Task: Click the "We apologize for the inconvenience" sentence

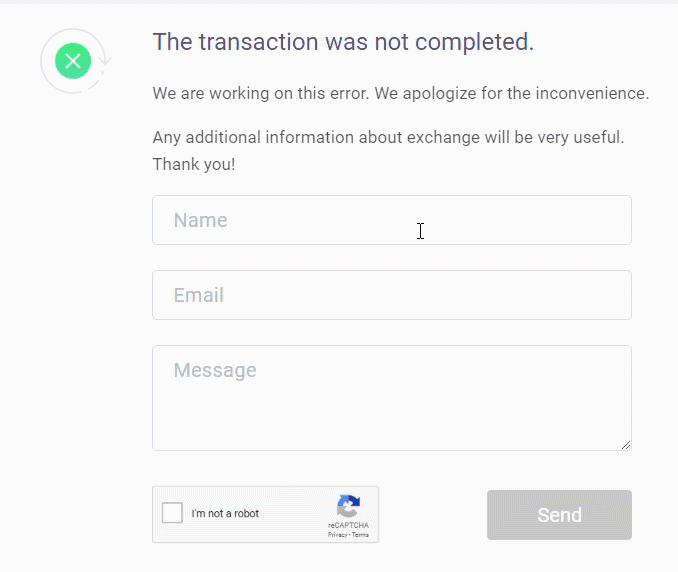Action: (512, 93)
